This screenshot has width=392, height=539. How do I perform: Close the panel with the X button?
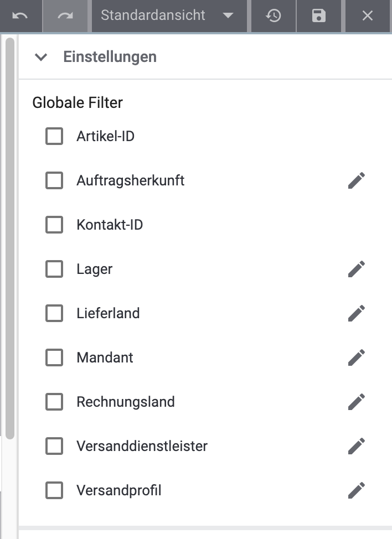pos(368,15)
